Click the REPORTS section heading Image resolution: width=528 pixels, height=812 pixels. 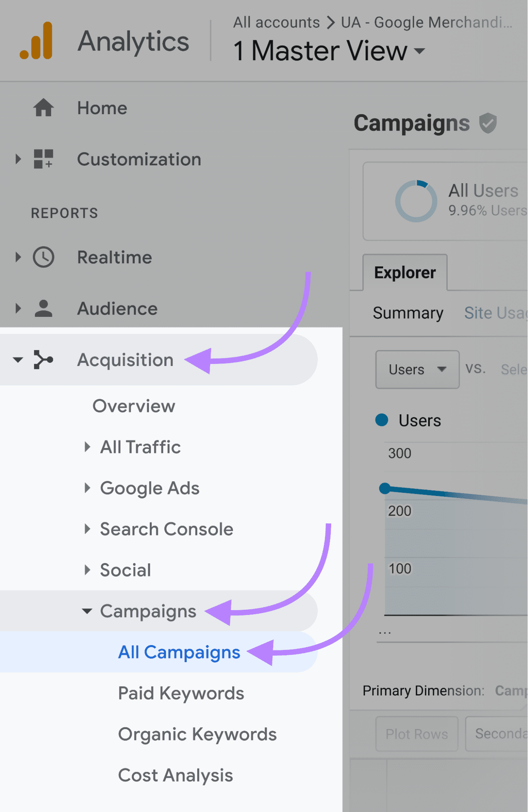pos(65,213)
